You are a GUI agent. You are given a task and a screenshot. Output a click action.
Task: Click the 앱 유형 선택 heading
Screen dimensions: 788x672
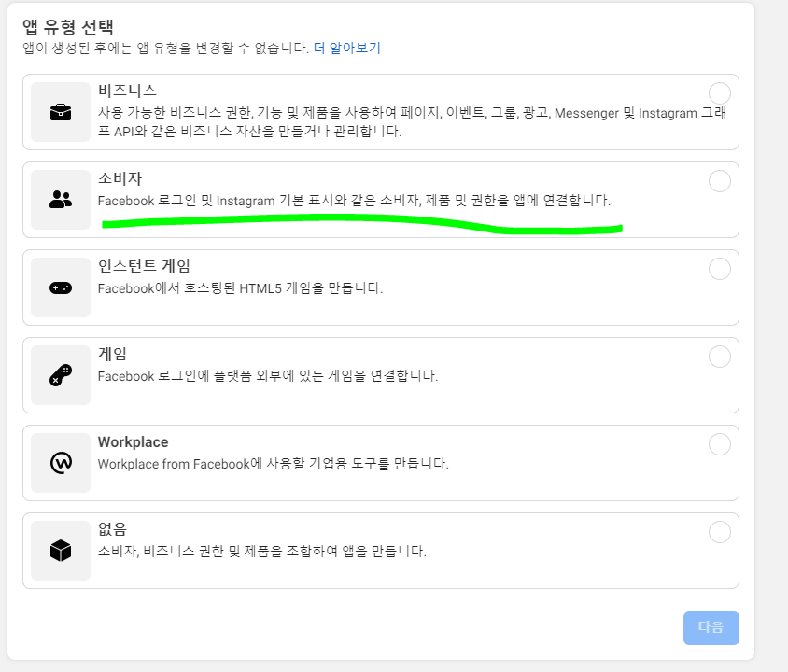coord(68,27)
